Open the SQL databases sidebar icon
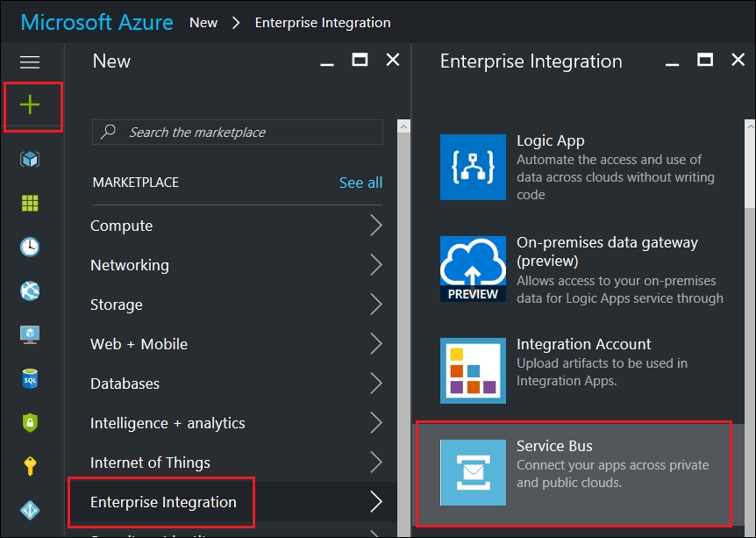The width and height of the screenshot is (756, 538). [30, 379]
